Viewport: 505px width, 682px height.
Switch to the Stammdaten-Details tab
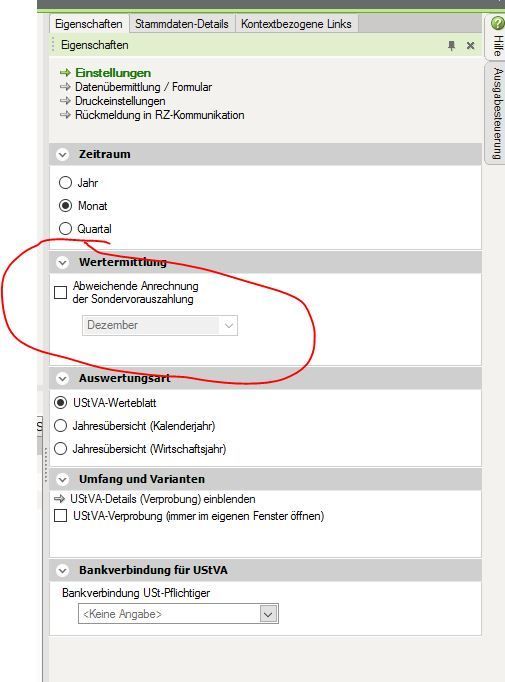(x=181, y=24)
